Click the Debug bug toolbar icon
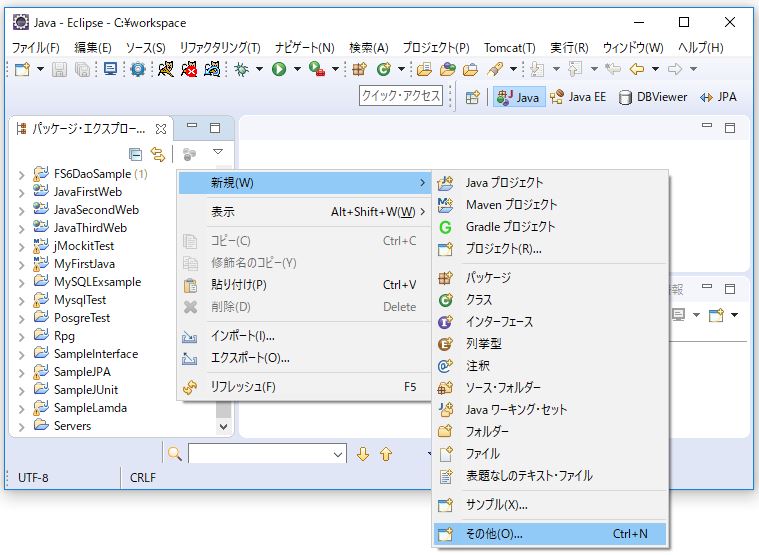This screenshot has height=555, width=759. click(241, 69)
